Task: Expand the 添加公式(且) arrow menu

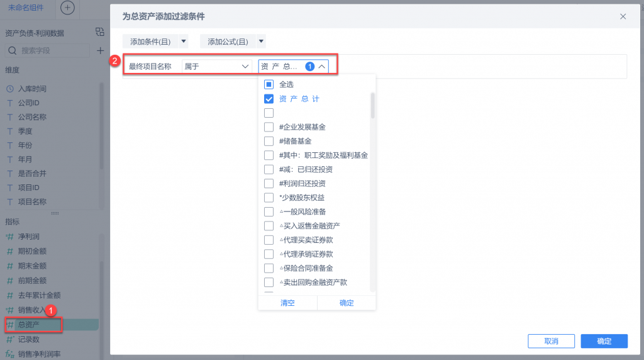Action: click(x=261, y=41)
